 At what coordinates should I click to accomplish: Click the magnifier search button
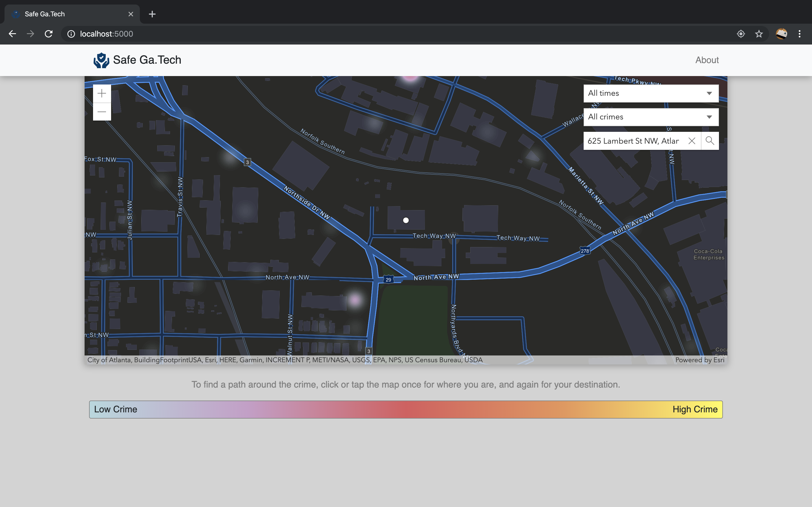(x=710, y=141)
